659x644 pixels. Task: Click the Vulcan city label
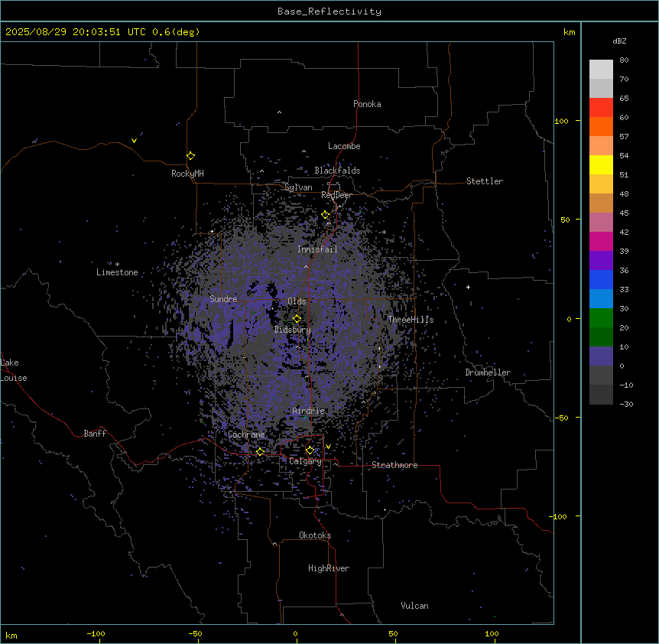point(414,606)
